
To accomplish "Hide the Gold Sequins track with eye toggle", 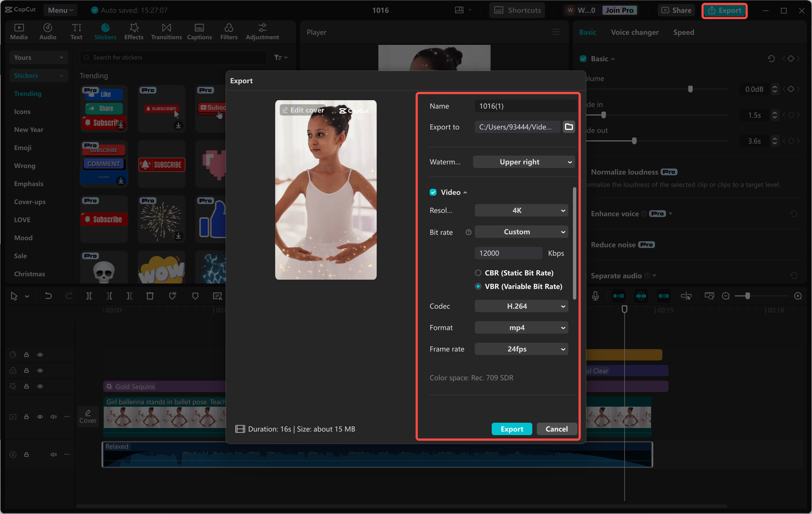I will 40,386.
